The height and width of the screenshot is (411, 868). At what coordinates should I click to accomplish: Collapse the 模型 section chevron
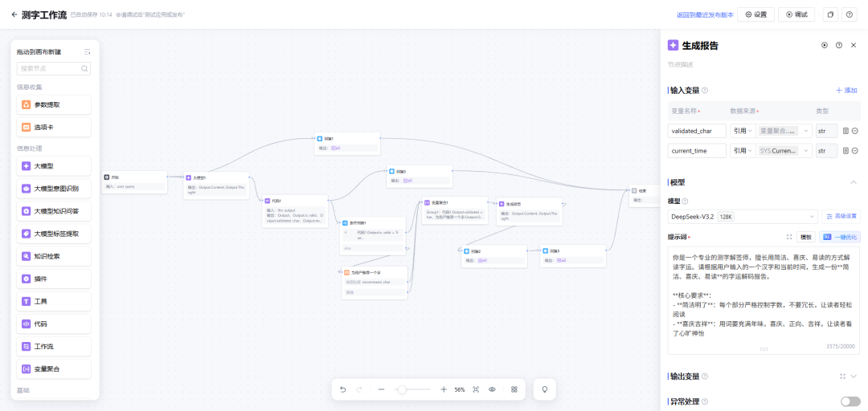coord(854,182)
